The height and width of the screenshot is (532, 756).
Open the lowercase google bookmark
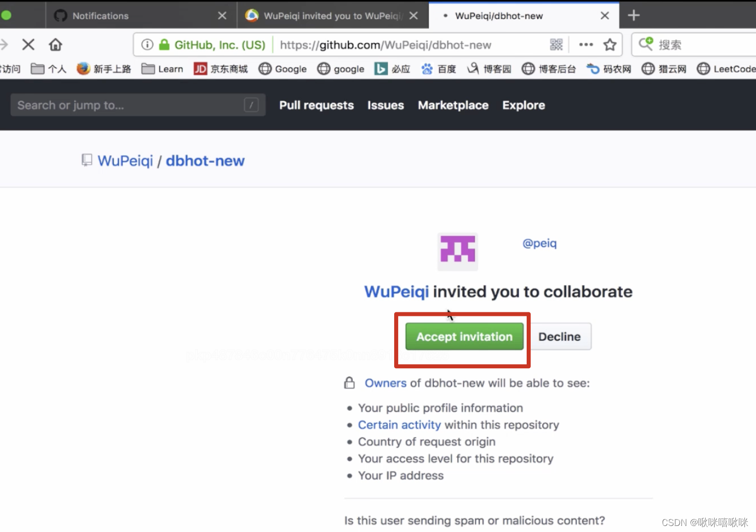tap(341, 69)
